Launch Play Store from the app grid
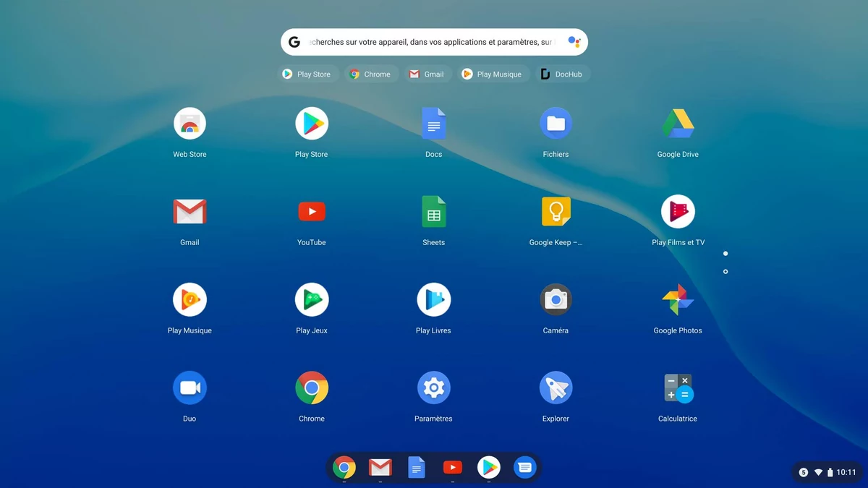Viewport: 868px width, 488px height. click(x=312, y=124)
